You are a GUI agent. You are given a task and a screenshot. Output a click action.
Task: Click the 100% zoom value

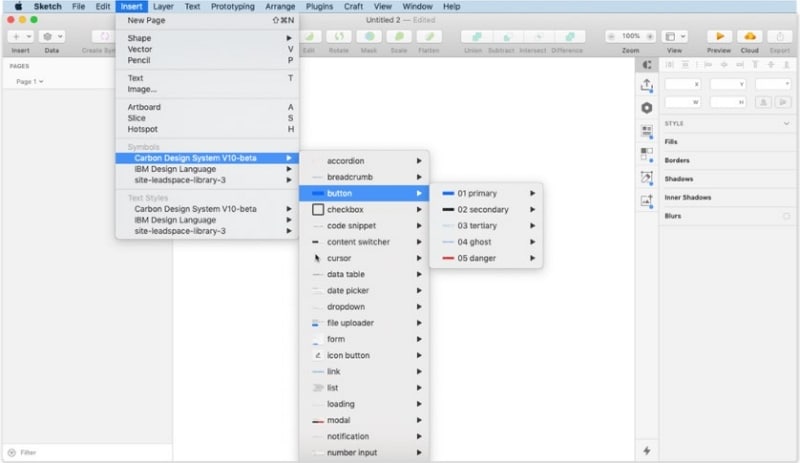[x=631, y=36]
